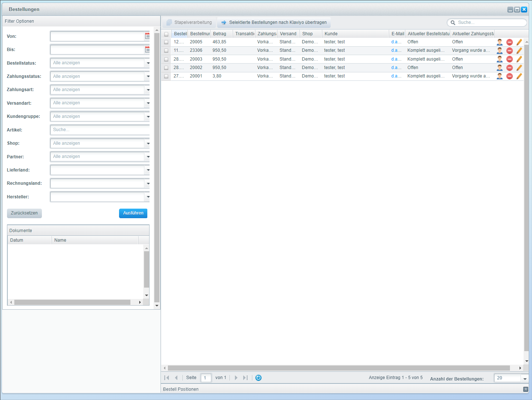Open Anzahl der Bestellungen page-size dropdown
Screen dimensions: 532x400
tap(525, 378)
